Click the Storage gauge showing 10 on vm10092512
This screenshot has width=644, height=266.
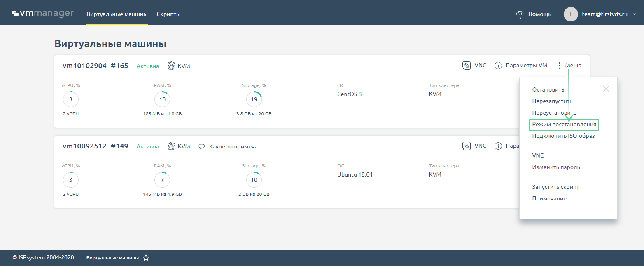254,180
